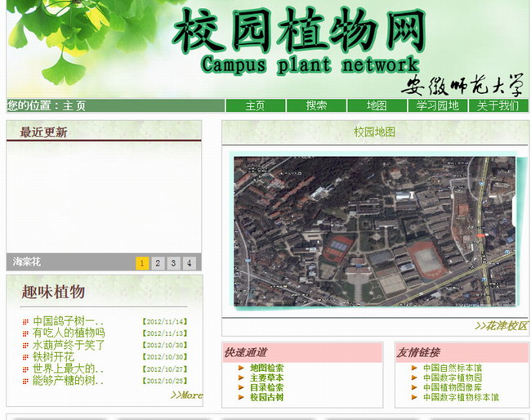Open the 花津校区 campus link
531x420 pixels.
click(x=501, y=326)
